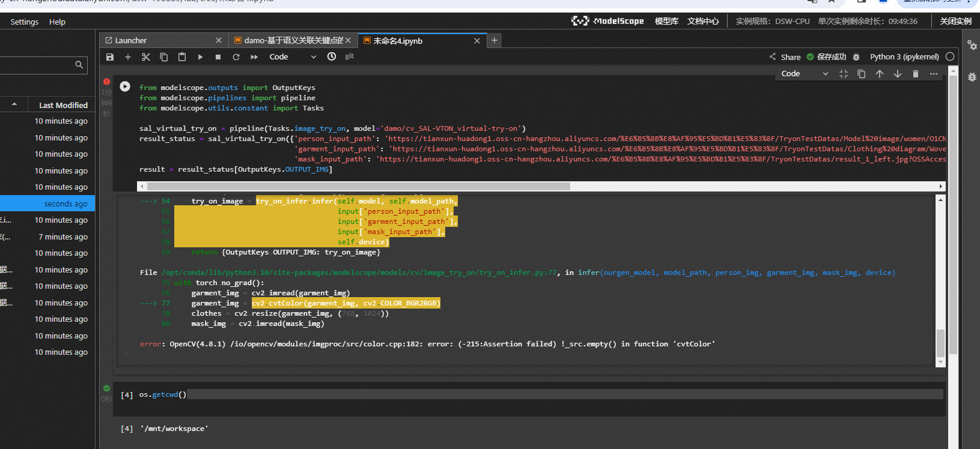The width and height of the screenshot is (980, 449).
Task: Click the kernel status circle indicator
Action: pyautogui.click(x=950, y=56)
